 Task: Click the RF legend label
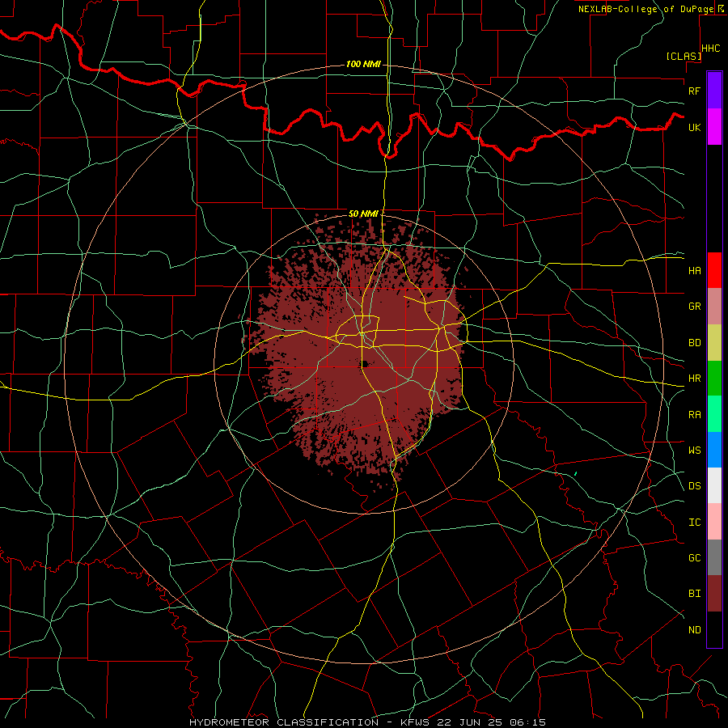[x=694, y=91]
